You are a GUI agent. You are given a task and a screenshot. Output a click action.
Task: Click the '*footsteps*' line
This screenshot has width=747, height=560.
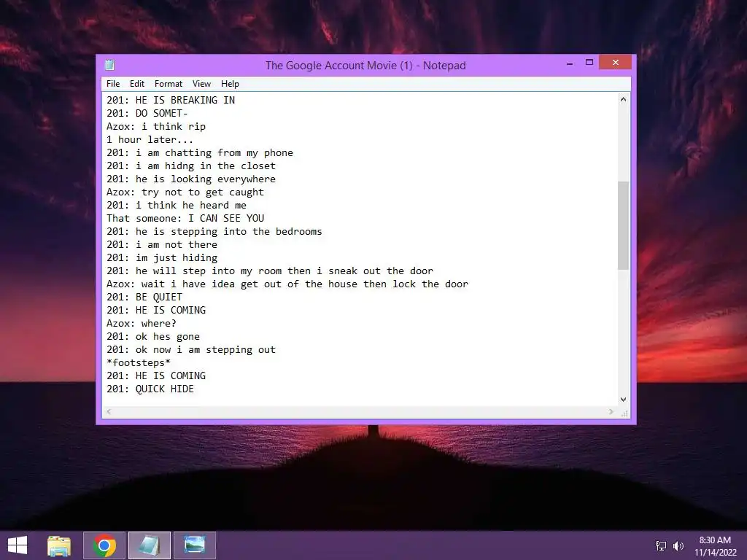point(138,363)
